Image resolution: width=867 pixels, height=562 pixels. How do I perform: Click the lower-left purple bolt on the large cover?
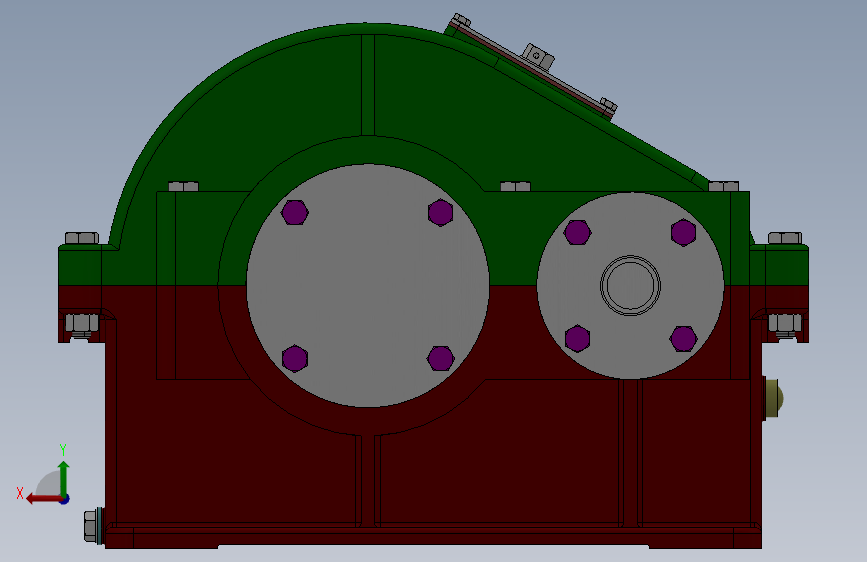(x=295, y=358)
